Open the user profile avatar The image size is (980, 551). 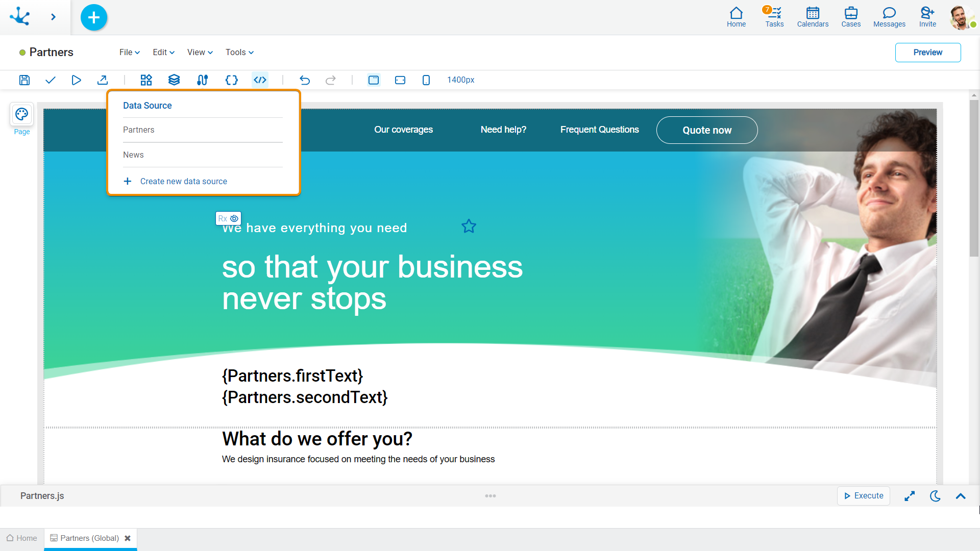(962, 17)
